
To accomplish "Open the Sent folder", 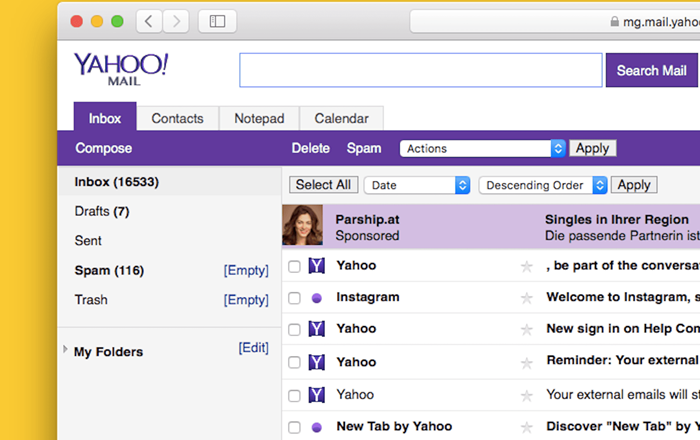I will (88, 241).
